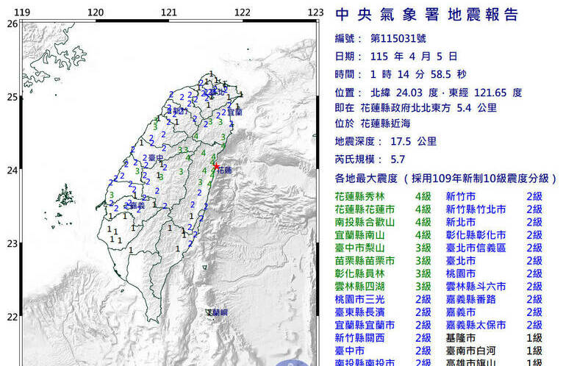Click the row 花蓮縣花蓮市
Viewport: 588px width, 366px height.
tap(383, 209)
